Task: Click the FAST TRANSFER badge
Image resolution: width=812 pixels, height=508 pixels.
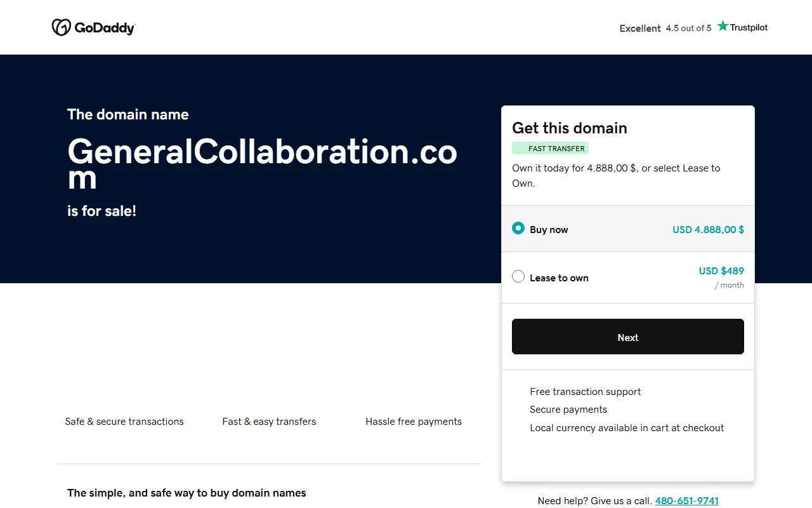Action: (x=551, y=148)
